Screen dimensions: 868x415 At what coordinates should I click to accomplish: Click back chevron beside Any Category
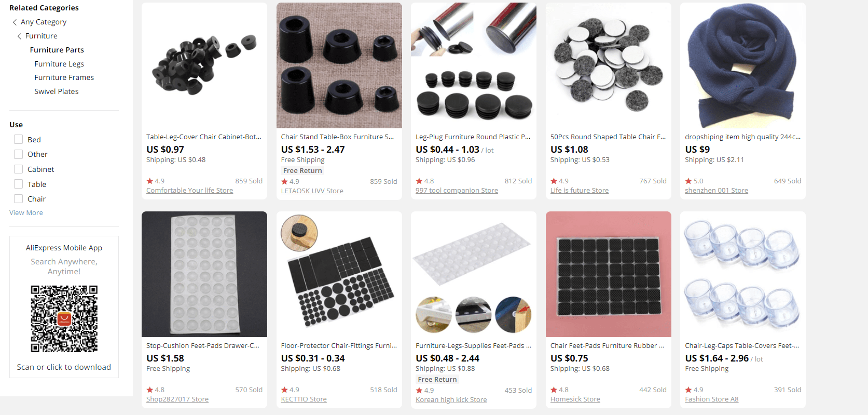coord(15,22)
